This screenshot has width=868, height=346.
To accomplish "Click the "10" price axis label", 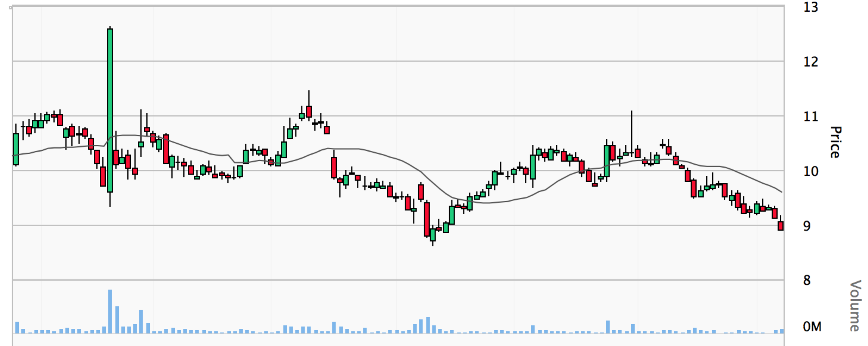I will click(811, 172).
